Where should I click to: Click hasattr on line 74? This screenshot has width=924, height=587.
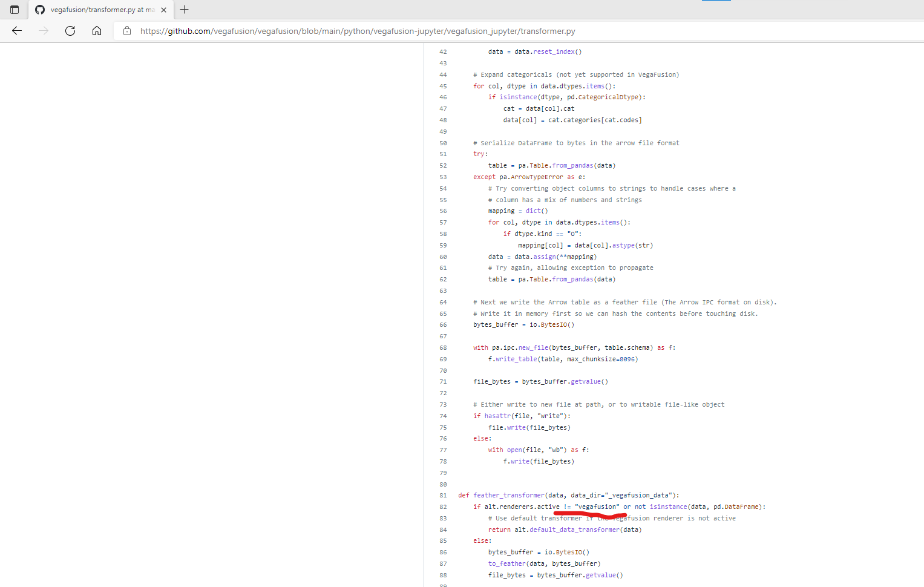point(497,416)
